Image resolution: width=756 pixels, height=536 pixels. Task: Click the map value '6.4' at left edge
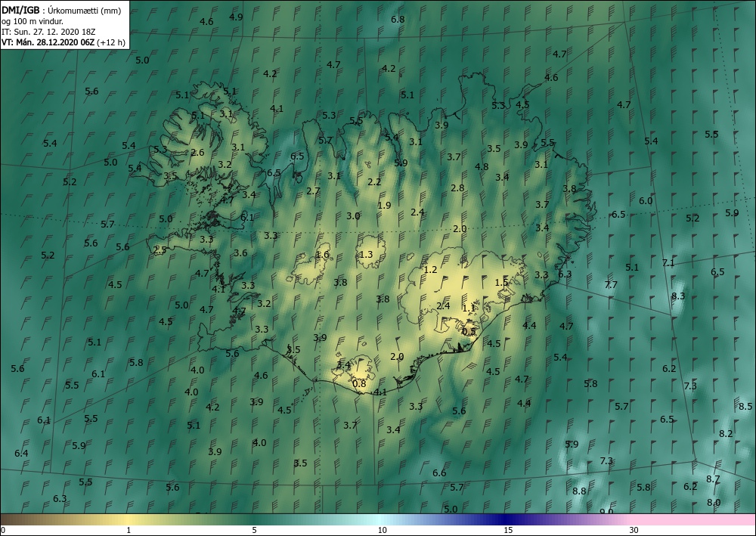21,453
